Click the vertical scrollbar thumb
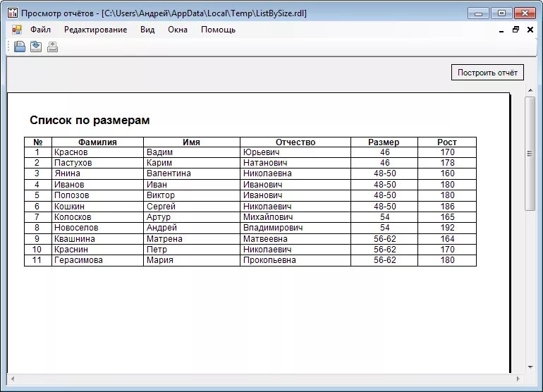 530,154
